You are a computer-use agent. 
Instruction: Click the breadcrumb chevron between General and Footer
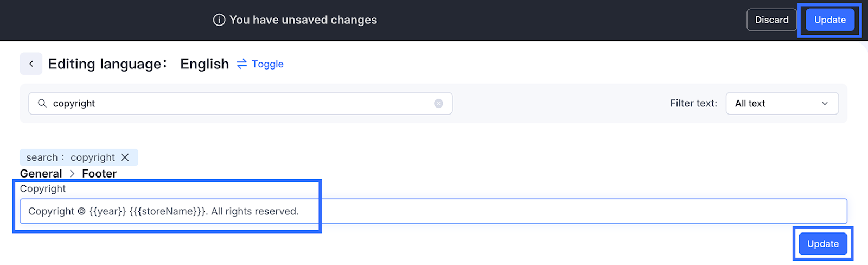point(72,174)
